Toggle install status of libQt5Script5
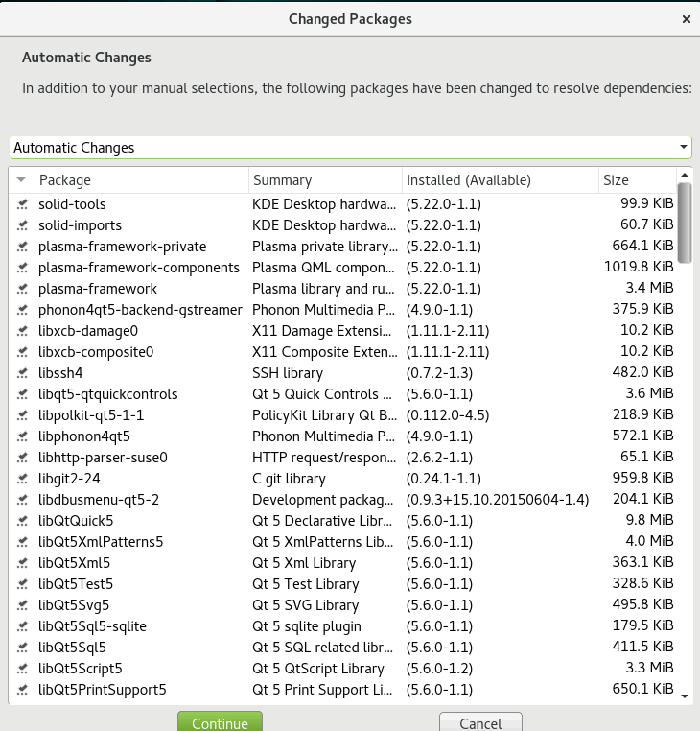This screenshot has height=731, width=700. point(22,669)
